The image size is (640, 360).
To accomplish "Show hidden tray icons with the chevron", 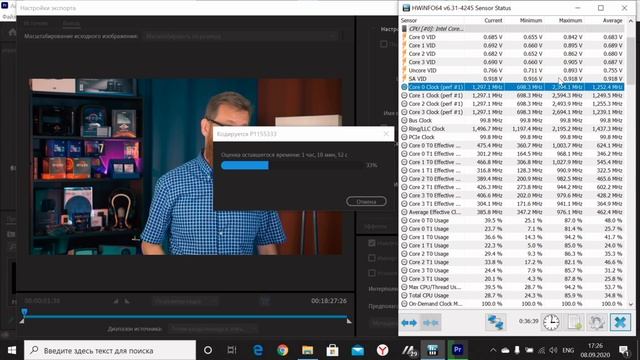I will pyautogui.click(x=493, y=350).
